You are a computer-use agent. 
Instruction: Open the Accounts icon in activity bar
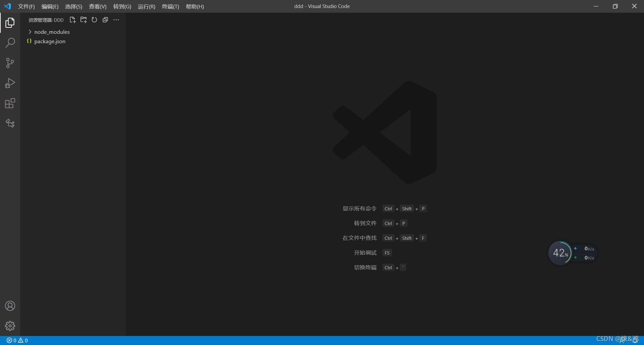coord(10,306)
